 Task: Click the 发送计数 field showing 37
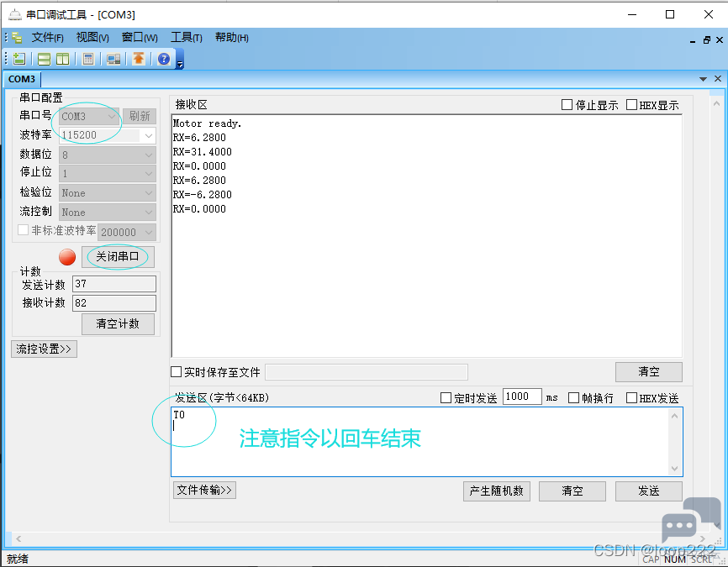tap(114, 284)
